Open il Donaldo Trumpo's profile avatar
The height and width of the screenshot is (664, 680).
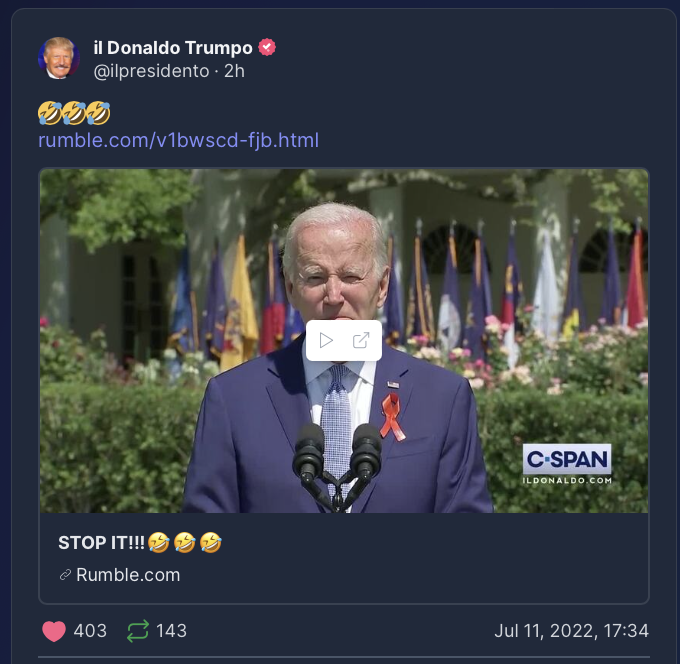pos(59,58)
